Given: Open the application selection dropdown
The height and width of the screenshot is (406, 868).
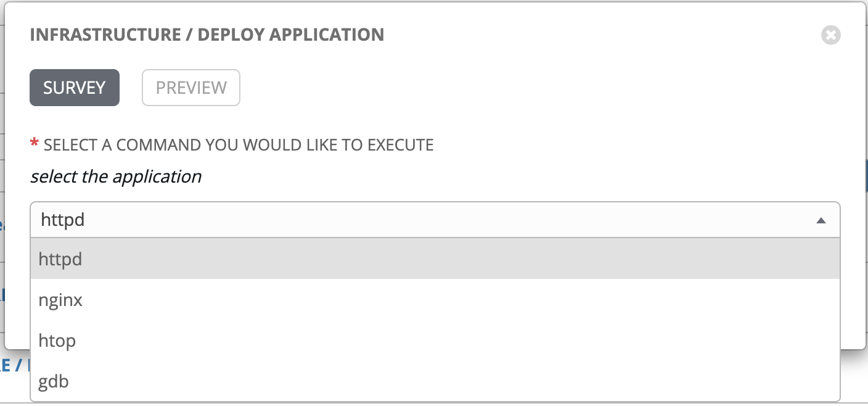Looking at the screenshot, I should point(432,220).
